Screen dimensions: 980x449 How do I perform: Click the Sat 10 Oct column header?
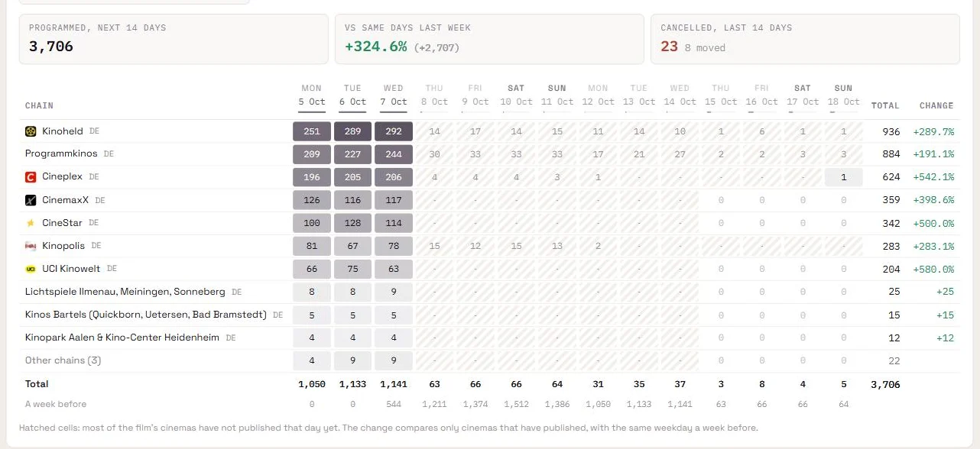coord(516,95)
